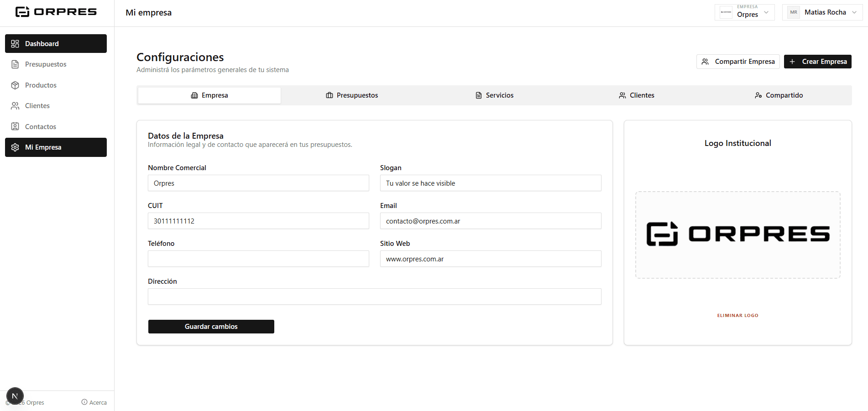Click the Dashboard grid icon
Viewport: 868px width, 411px height.
[x=15, y=44]
